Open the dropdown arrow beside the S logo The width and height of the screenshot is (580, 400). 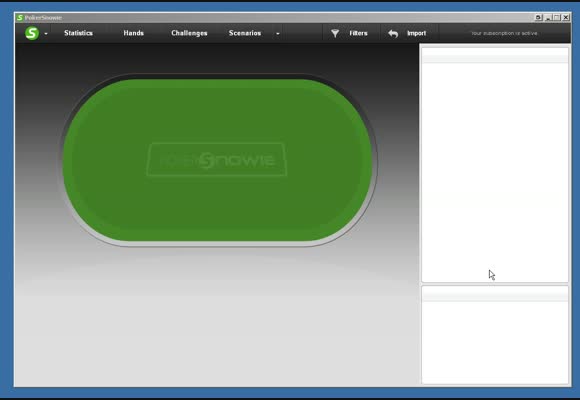point(46,34)
